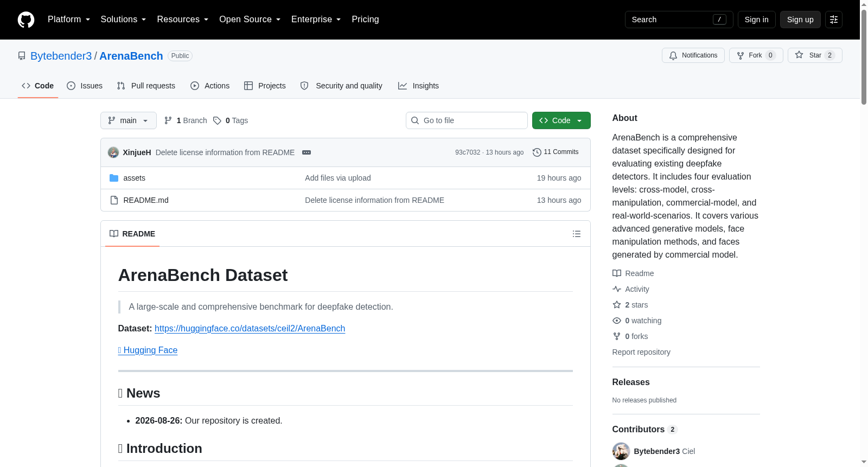Viewport: 868px width, 467px height.
Task: Open README.md's 'Delete license information' commit
Action: tap(374, 200)
